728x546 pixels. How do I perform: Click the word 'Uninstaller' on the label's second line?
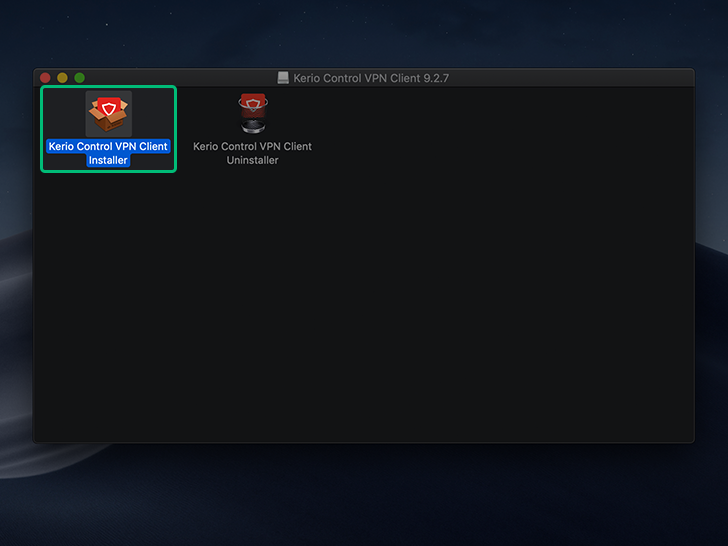click(x=252, y=160)
